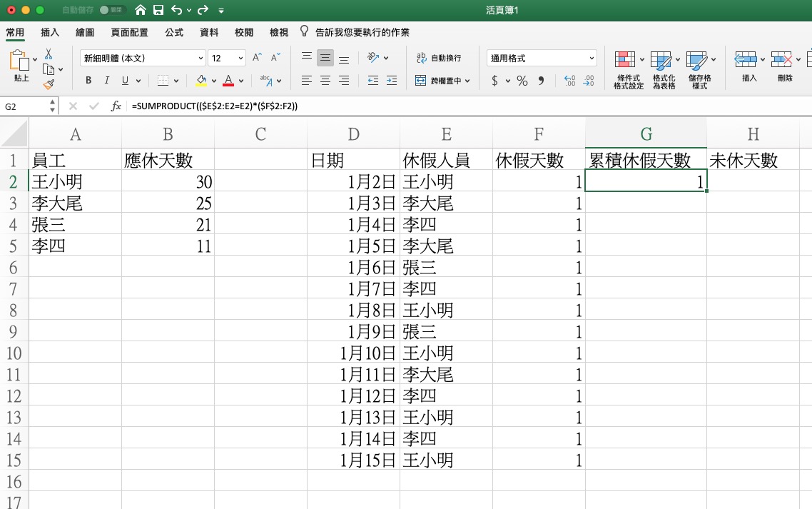This screenshot has width=812, height=509.
Task: Expand paste options arrow
Action: pos(35,59)
